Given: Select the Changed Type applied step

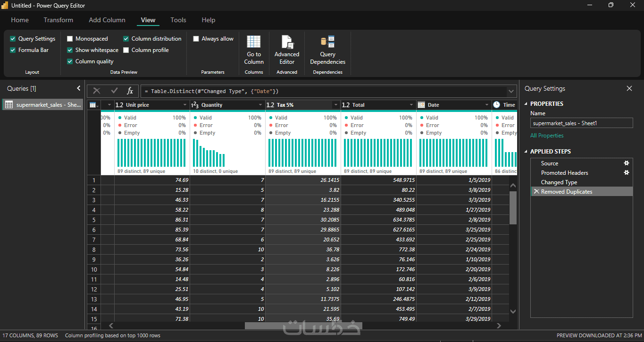Looking at the screenshot, I should (x=559, y=182).
